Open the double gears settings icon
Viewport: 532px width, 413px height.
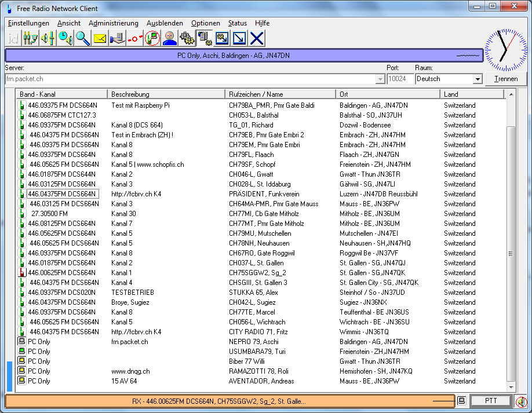187,38
